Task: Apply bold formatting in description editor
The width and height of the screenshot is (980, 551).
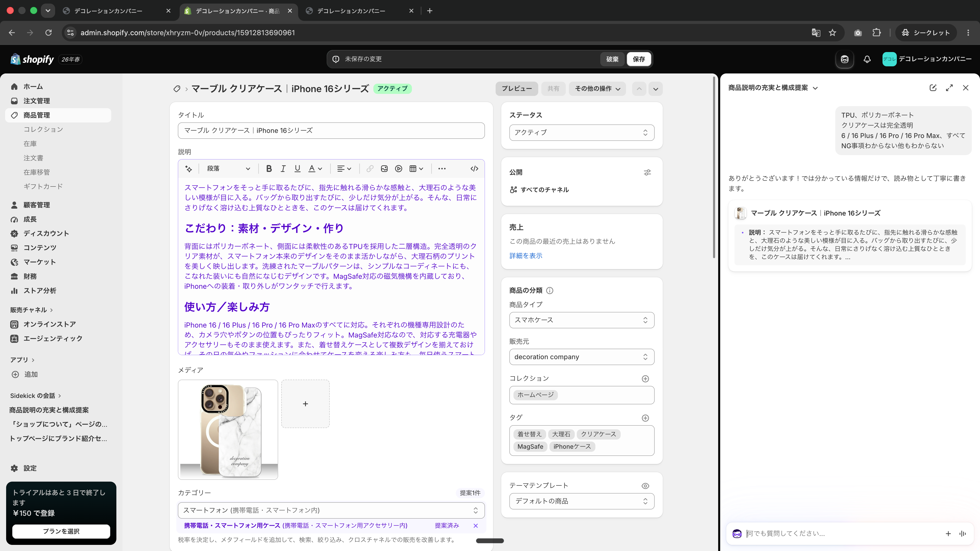Action: (268, 168)
